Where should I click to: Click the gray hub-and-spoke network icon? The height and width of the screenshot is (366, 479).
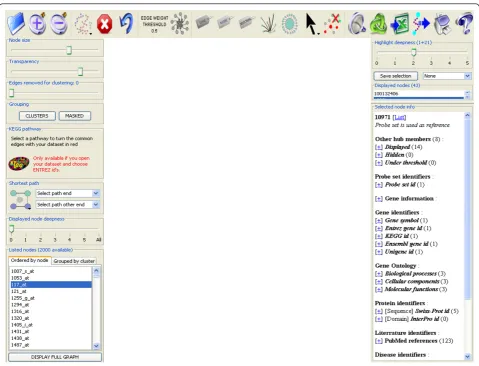180,23
